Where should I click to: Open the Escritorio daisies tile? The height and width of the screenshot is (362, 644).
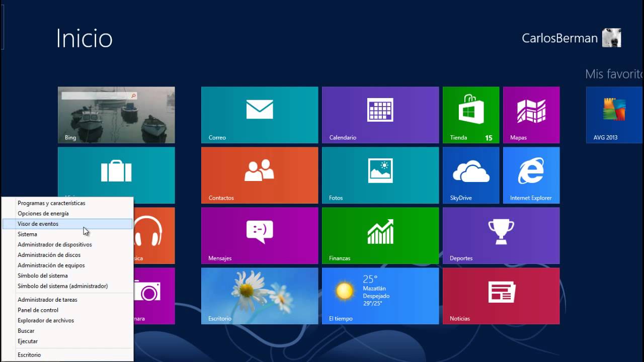click(x=260, y=296)
